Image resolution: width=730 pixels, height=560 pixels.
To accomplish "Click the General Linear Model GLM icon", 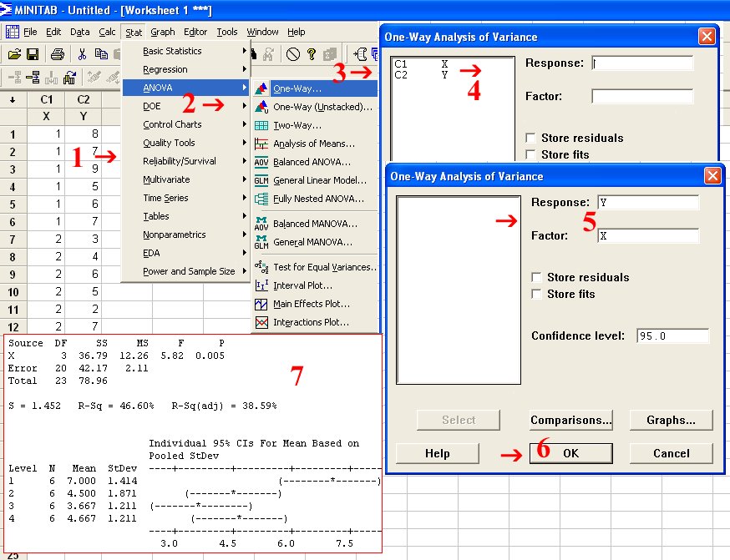I will pyautogui.click(x=261, y=180).
